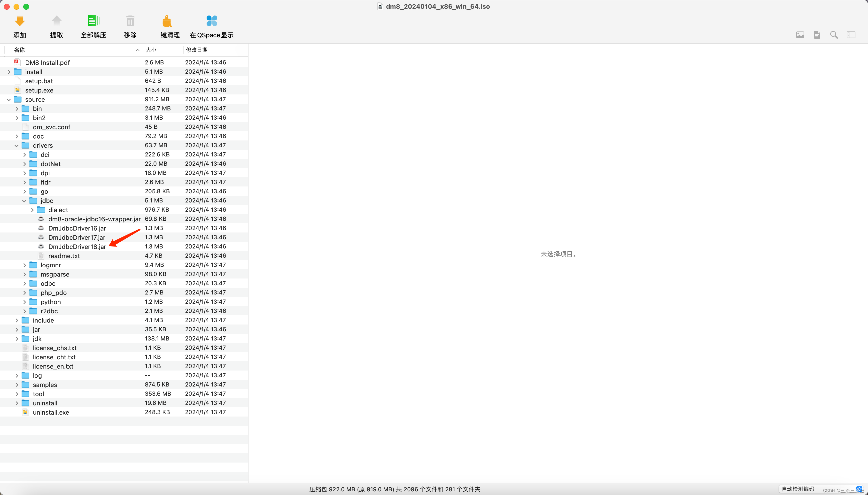Expand the include folder

pos(17,320)
